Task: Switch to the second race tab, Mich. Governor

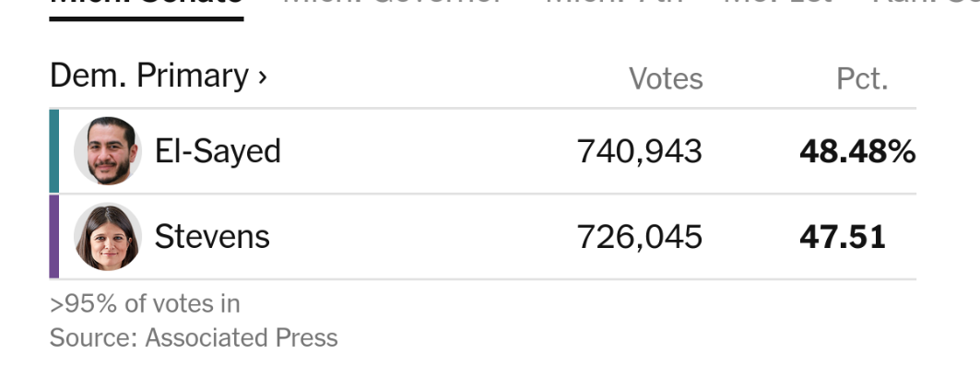Action: [x=393, y=4]
